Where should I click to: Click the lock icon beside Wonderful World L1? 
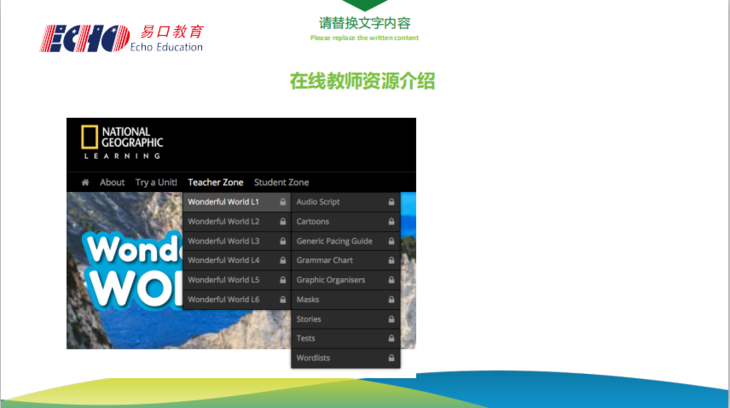click(283, 202)
